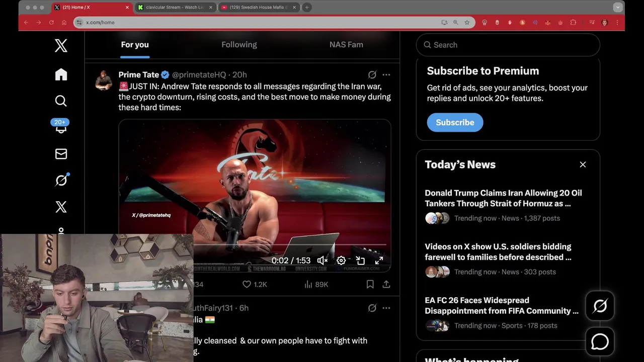The height and width of the screenshot is (362, 644).
Task: Seek on the video progress bar
Action: [289, 245]
